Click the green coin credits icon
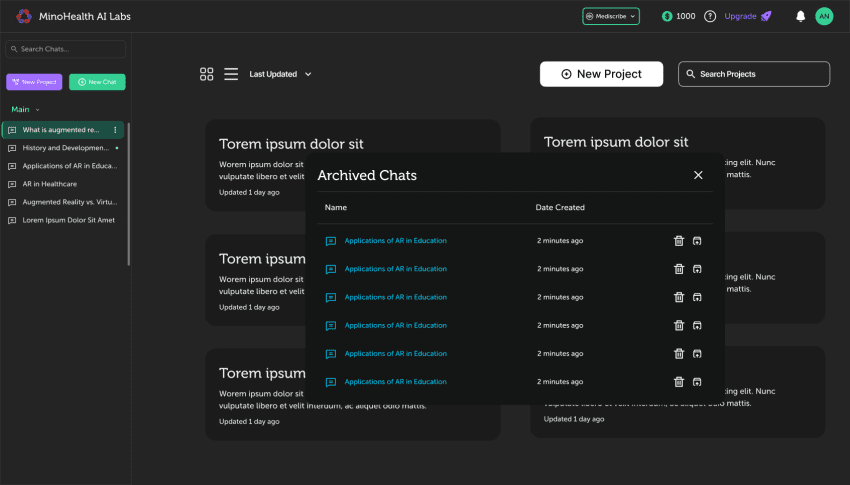Viewport: 850px width, 485px height. point(667,16)
